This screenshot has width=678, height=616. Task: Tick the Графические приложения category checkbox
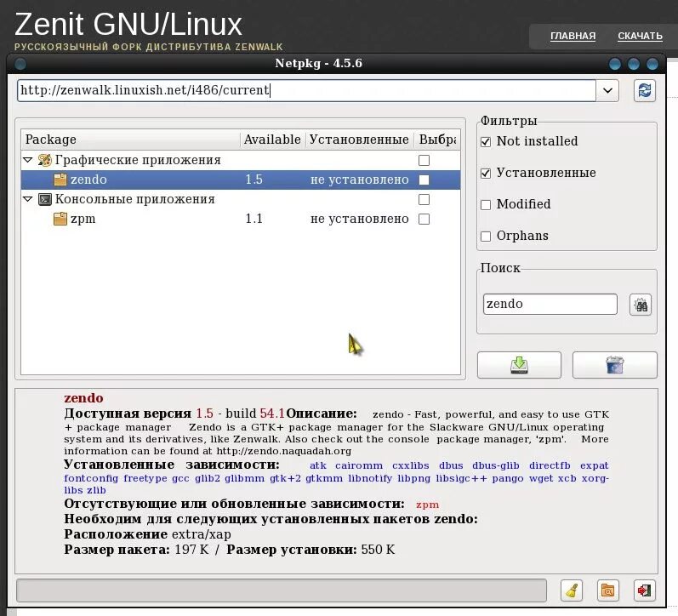pyautogui.click(x=424, y=161)
